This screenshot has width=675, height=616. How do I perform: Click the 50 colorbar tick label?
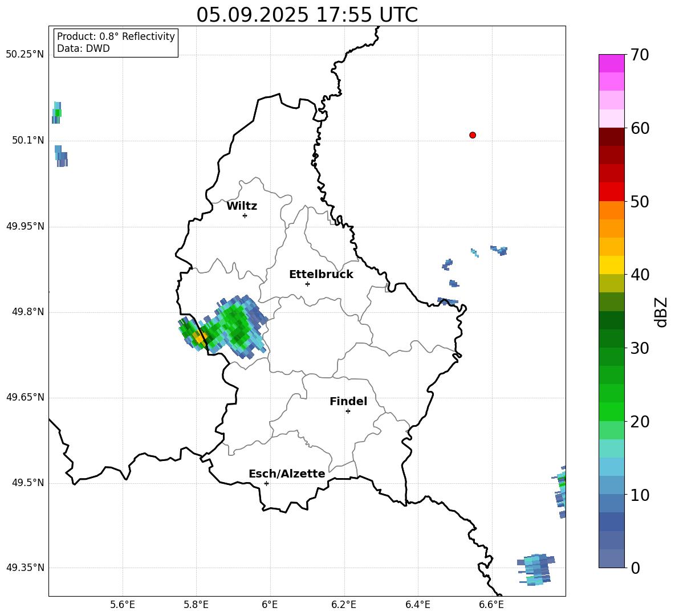(x=639, y=201)
